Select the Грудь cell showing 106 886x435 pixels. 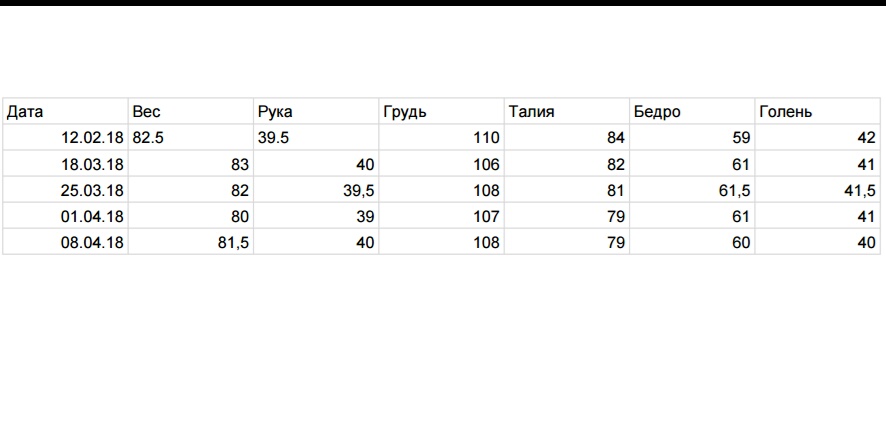point(441,165)
